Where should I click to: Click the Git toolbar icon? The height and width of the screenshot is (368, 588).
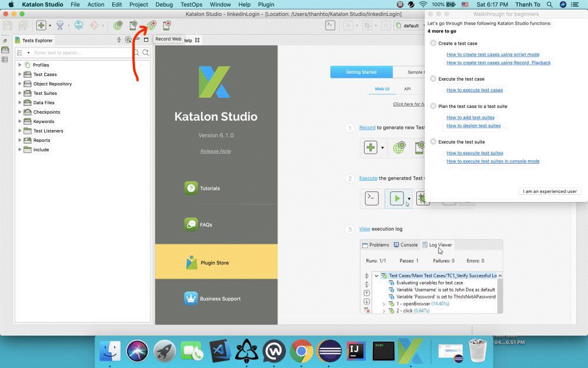coord(94,25)
